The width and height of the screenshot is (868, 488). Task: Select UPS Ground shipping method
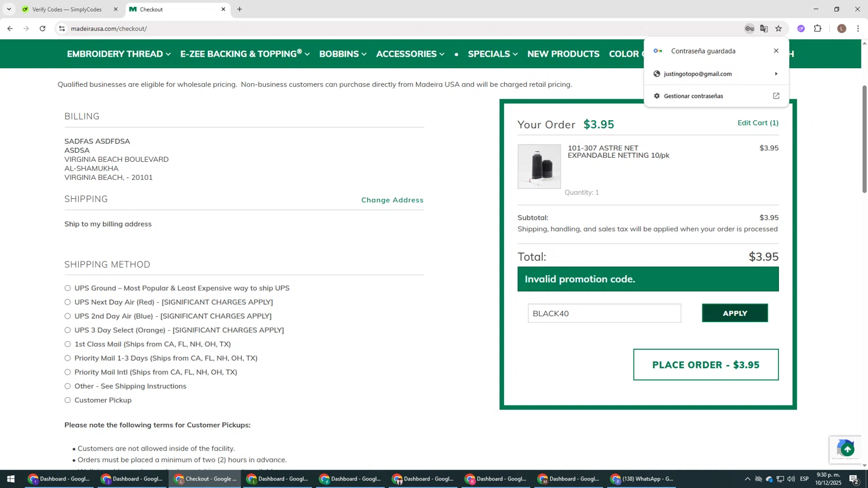pyautogui.click(x=68, y=288)
